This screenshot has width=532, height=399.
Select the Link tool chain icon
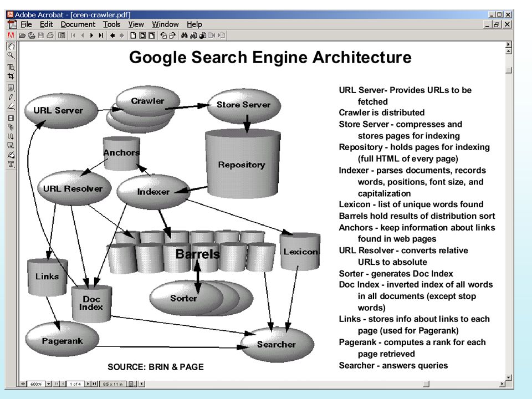[x=11, y=127]
